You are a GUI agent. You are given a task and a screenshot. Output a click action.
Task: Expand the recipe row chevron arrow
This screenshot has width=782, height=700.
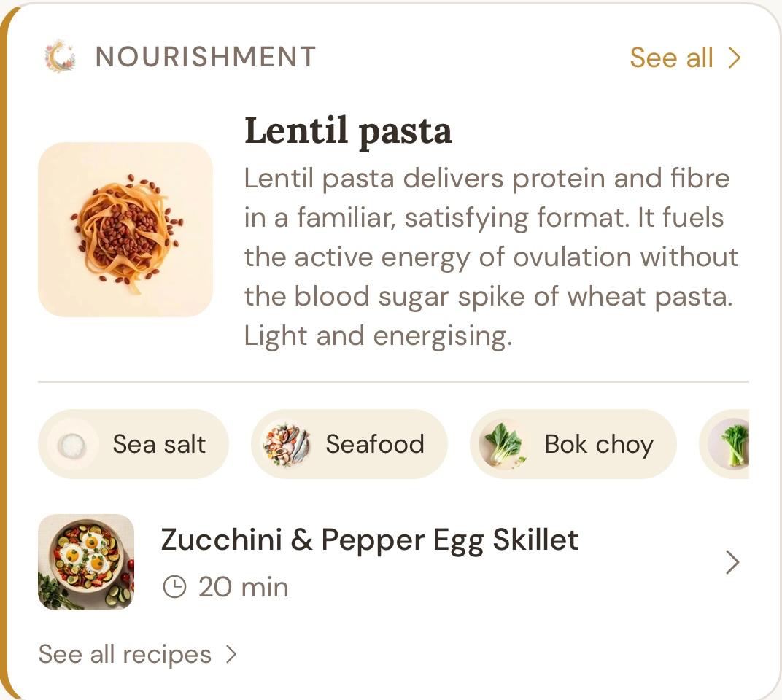732,562
